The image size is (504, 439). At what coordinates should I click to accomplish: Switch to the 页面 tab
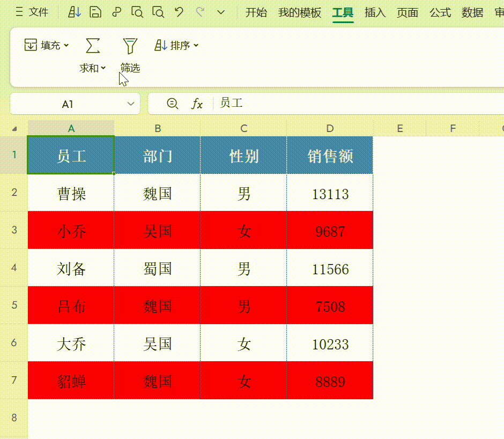(407, 12)
